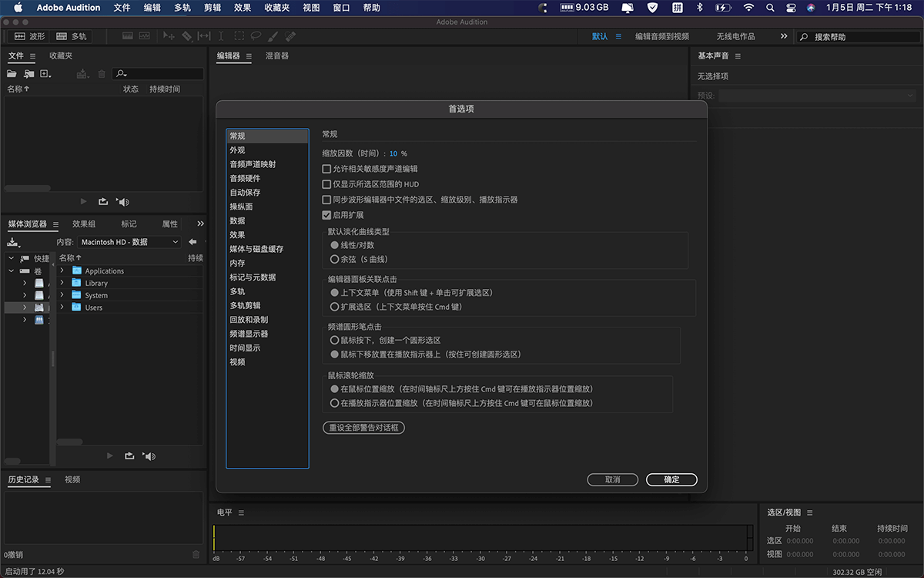Open the 效果 menu in menu bar
Screen dimensions: 924x578
(242, 8)
